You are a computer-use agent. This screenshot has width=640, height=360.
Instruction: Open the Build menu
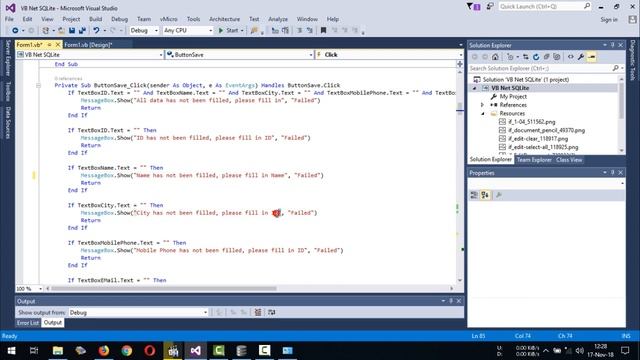(x=95, y=19)
